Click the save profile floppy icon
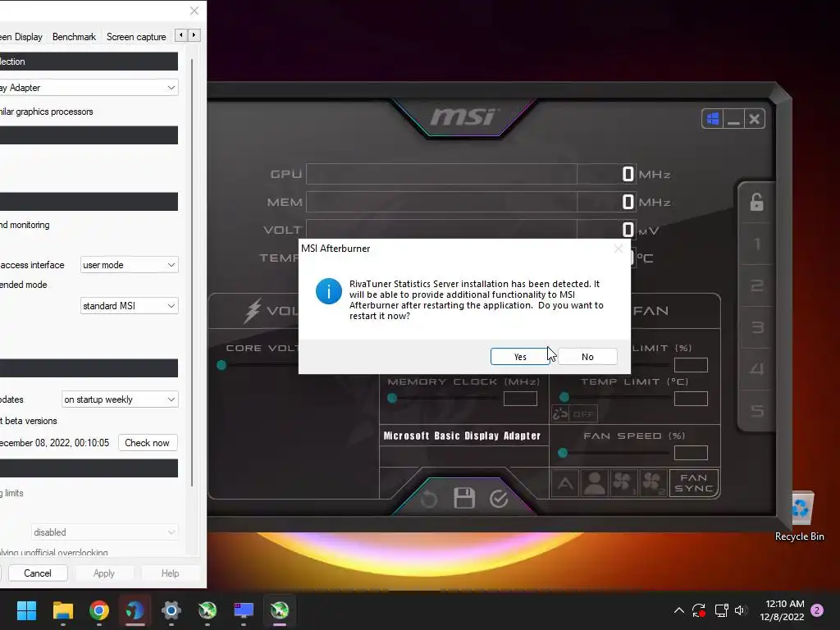The image size is (840, 630). coord(464,498)
